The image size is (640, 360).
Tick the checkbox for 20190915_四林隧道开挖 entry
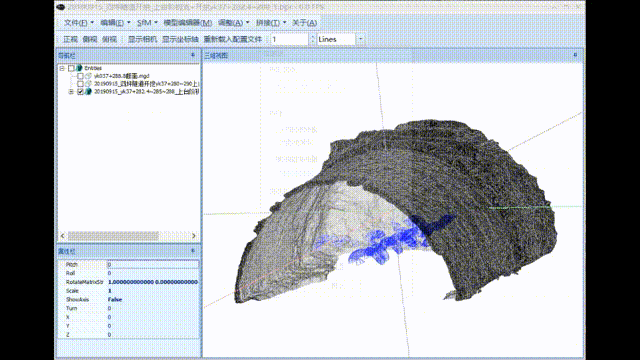[x=80, y=84]
